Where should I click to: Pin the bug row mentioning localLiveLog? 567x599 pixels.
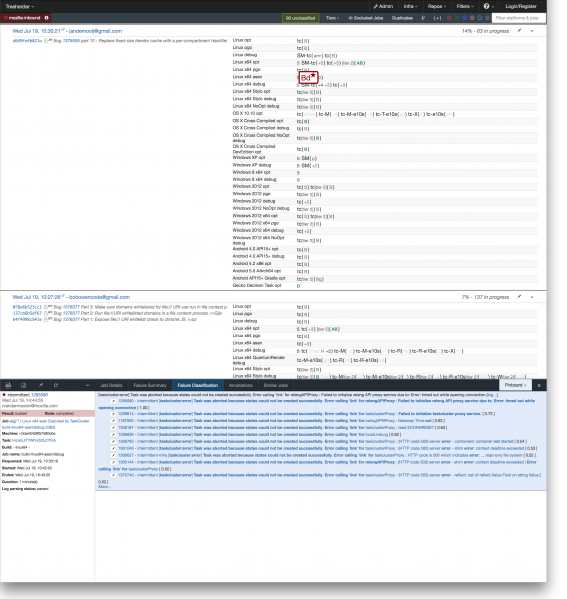coord(113,434)
